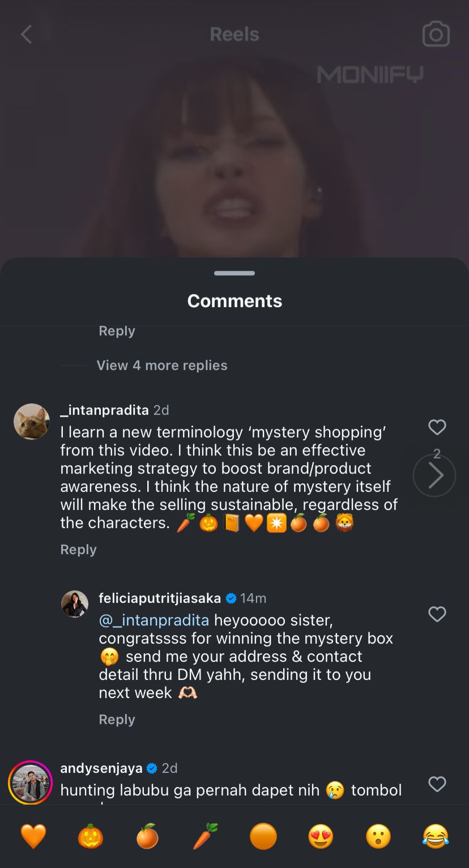
Task: Open the camera icon in Reels header
Action: (436, 35)
